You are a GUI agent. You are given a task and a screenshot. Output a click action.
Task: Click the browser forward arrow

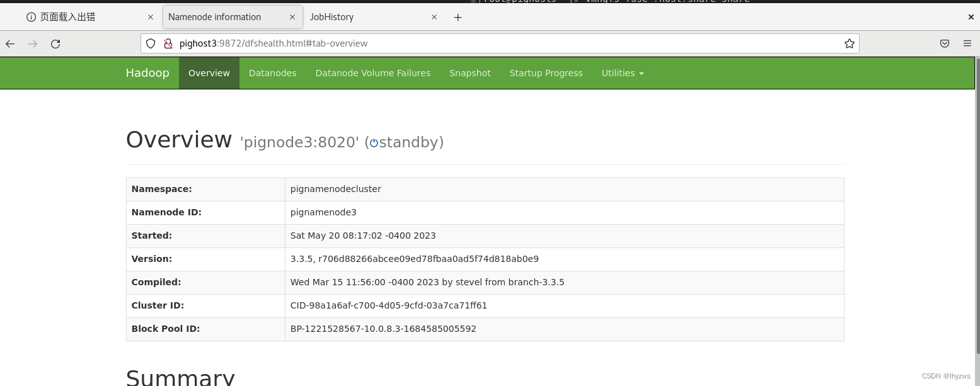coord(33,43)
